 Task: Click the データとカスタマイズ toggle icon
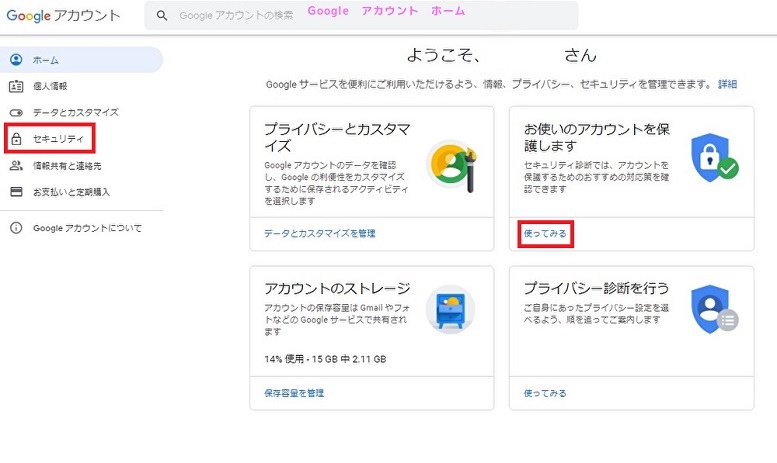click(x=16, y=113)
